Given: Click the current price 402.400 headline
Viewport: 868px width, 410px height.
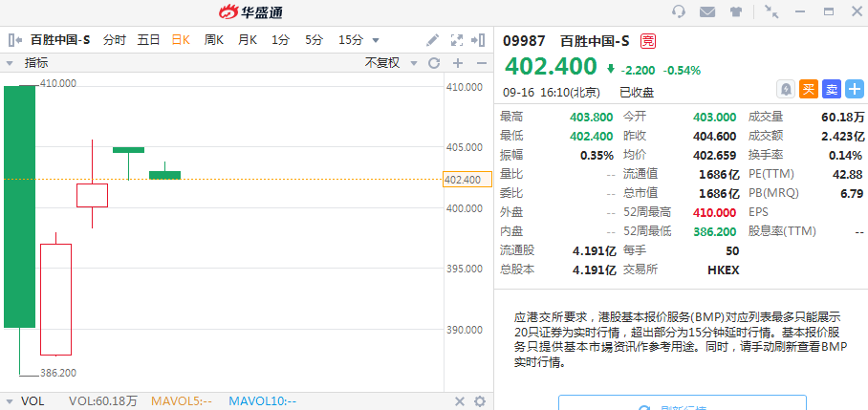Looking at the screenshot, I should click(551, 66).
